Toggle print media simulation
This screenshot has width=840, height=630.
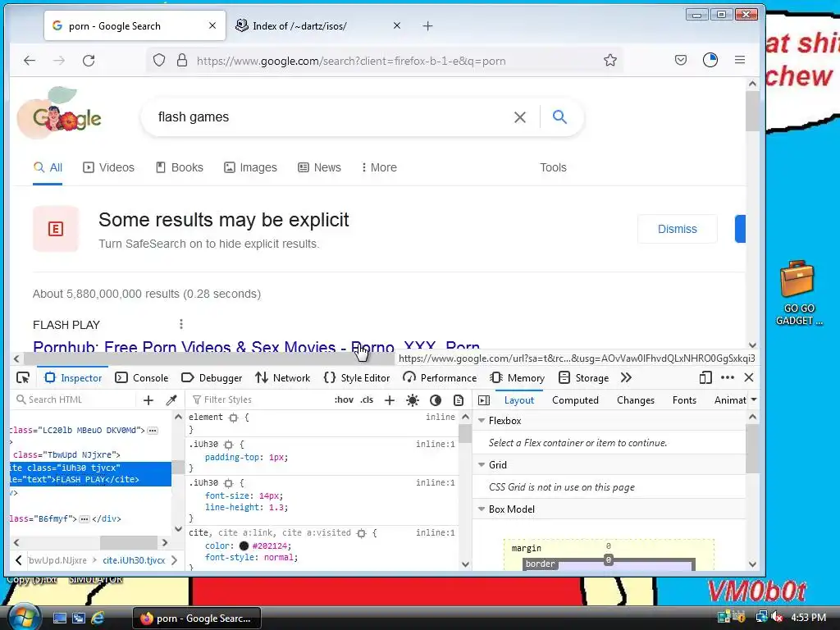458,399
